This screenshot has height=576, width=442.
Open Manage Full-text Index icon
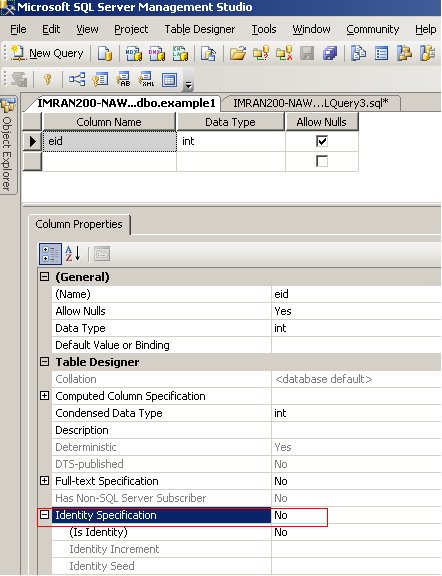(123, 79)
